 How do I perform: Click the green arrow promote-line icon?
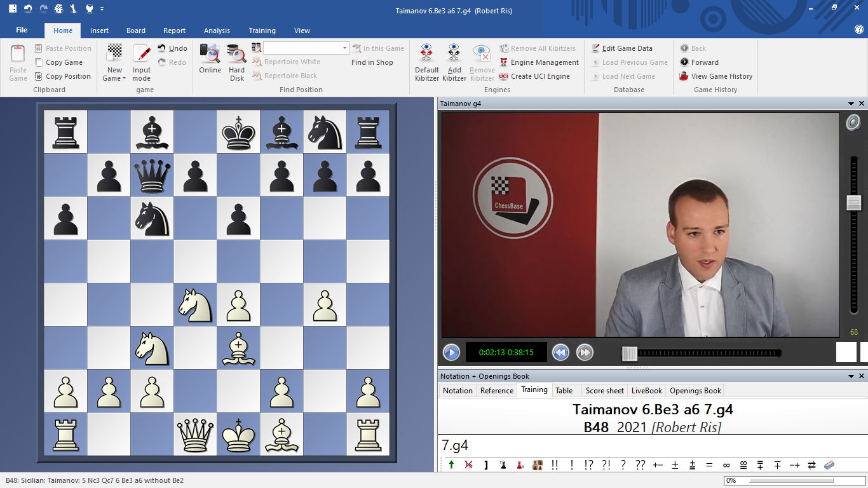click(x=451, y=464)
